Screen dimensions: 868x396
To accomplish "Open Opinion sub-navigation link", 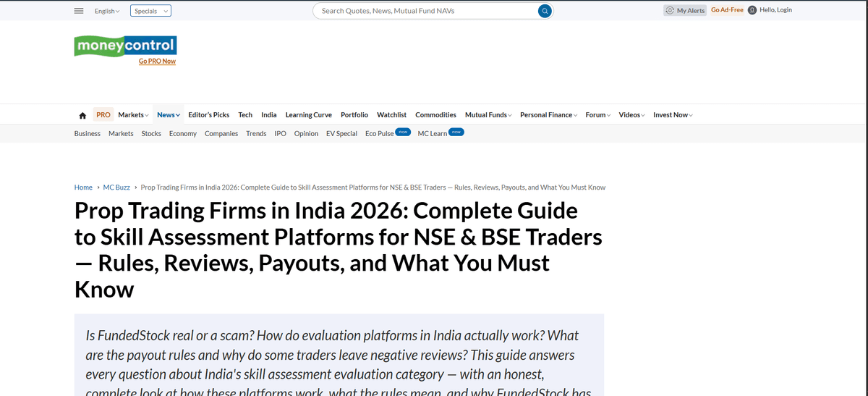I will click(x=306, y=134).
